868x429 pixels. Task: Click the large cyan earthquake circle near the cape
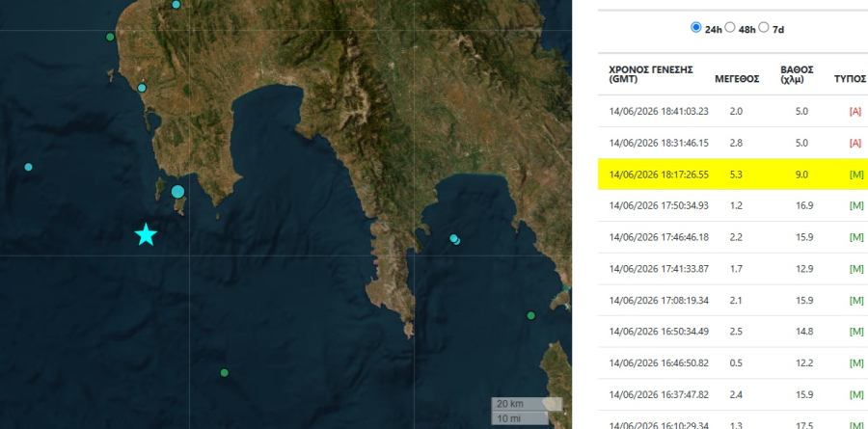[177, 192]
